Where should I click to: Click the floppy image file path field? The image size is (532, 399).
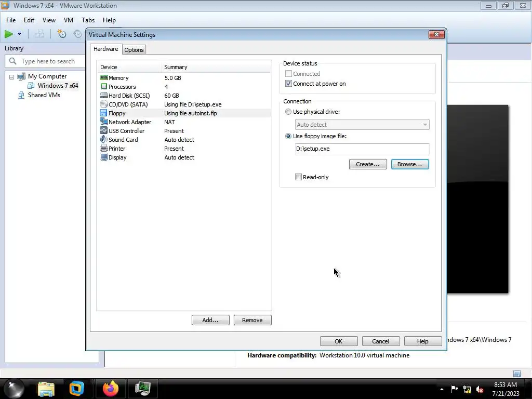tap(362, 149)
